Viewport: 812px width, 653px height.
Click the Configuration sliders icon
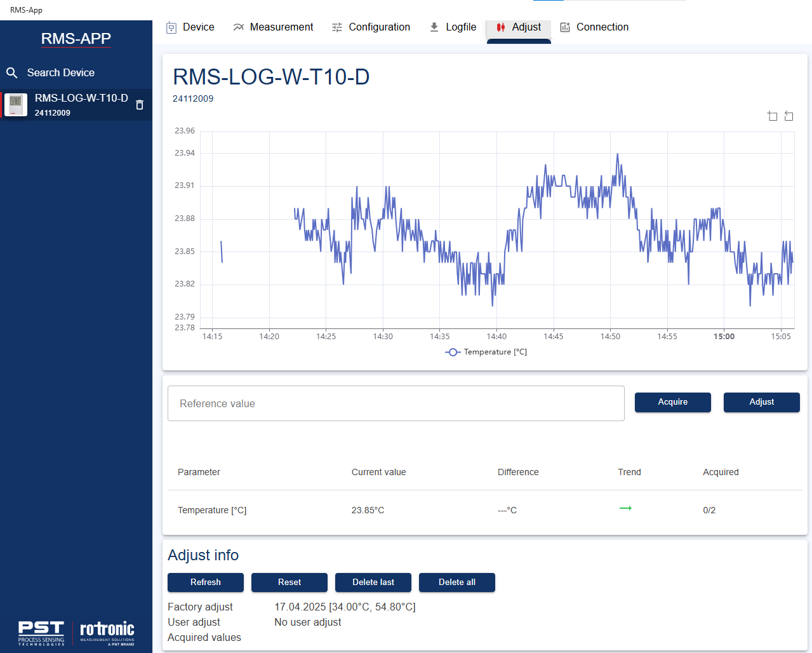pyautogui.click(x=337, y=27)
